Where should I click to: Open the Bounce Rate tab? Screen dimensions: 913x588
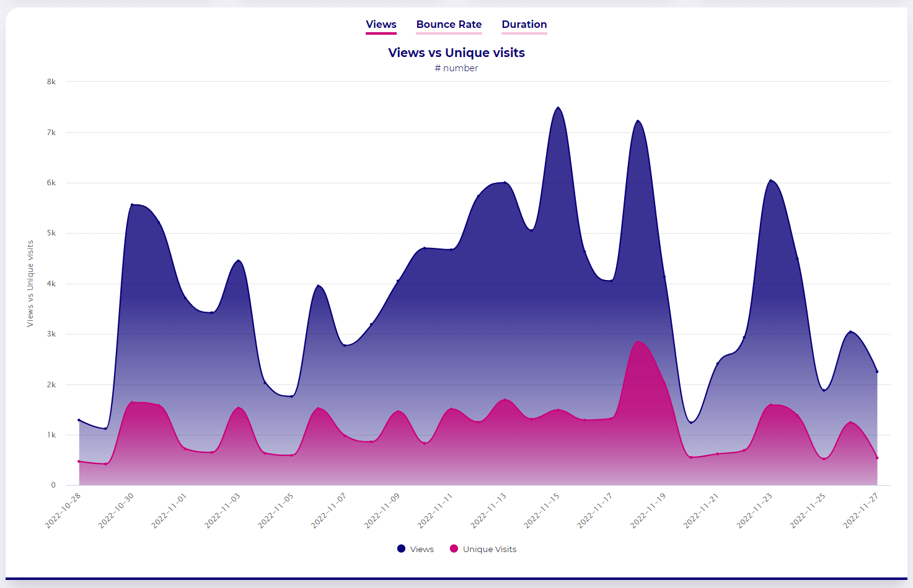point(449,25)
